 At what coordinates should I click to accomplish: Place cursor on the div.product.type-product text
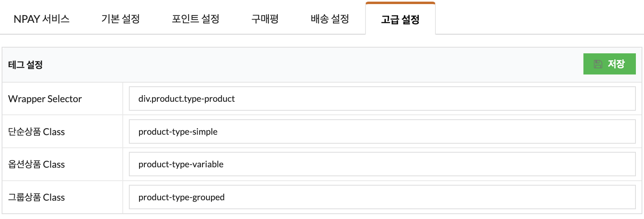pyautogui.click(x=186, y=99)
